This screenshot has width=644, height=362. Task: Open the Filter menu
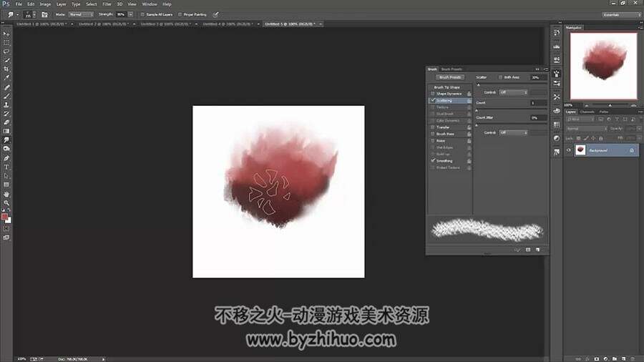pyautogui.click(x=107, y=4)
